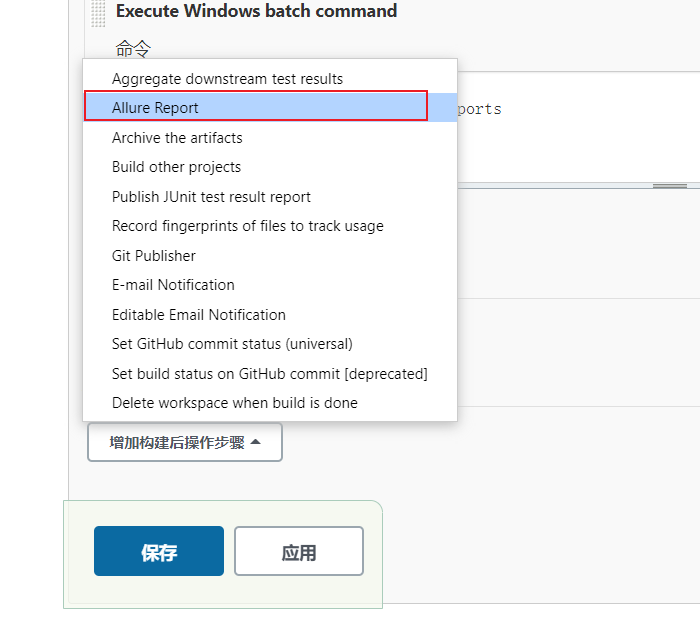Click Git Publisher in the list
The image size is (700, 635).
tap(154, 256)
